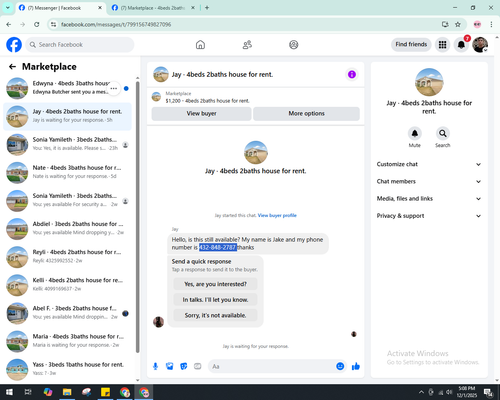This screenshot has width=500, height=400.
Task: View site information icon in address bar
Action: point(53,24)
